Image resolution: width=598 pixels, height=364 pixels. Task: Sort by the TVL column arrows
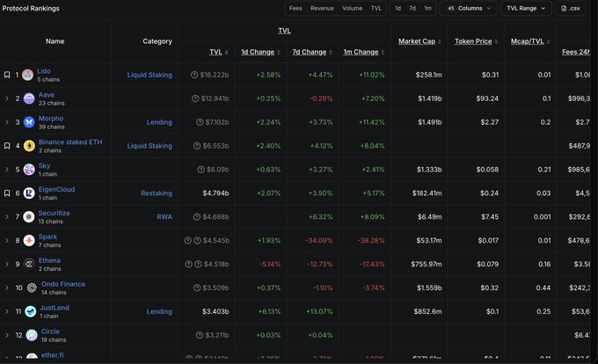[x=227, y=52]
